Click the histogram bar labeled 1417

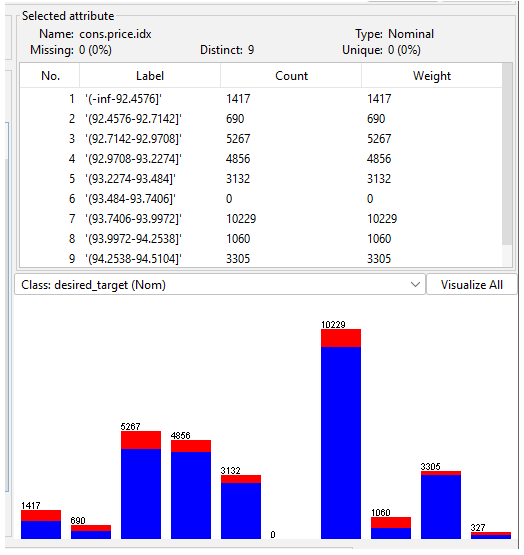coord(41,525)
